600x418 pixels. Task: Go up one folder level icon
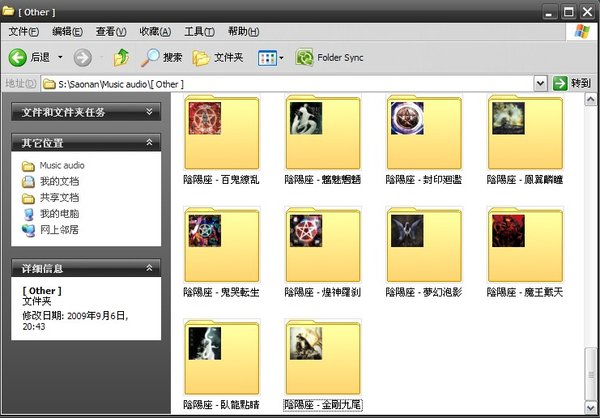point(121,58)
